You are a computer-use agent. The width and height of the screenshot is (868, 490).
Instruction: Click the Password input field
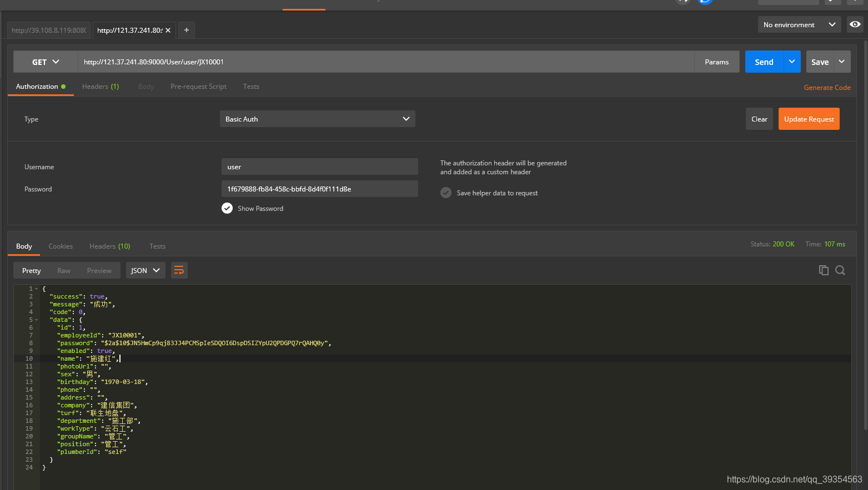(320, 189)
